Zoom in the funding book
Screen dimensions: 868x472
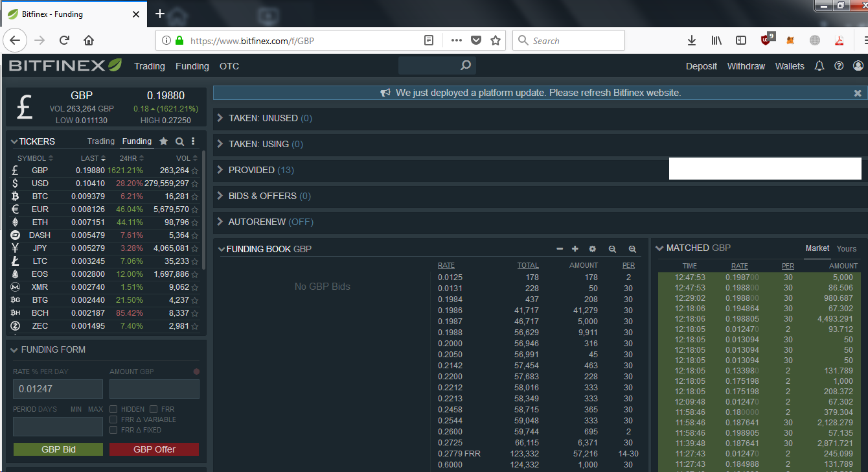click(x=632, y=249)
